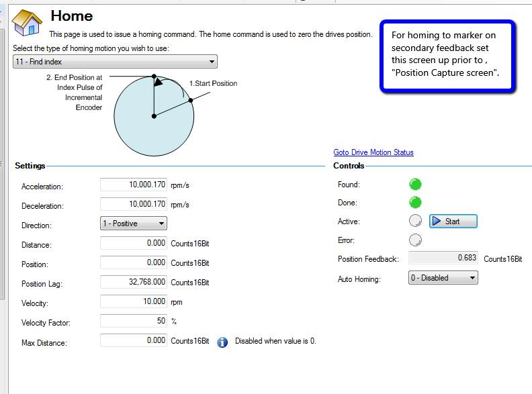
Task: Click the Velocity Factor percent field
Action: click(x=134, y=321)
